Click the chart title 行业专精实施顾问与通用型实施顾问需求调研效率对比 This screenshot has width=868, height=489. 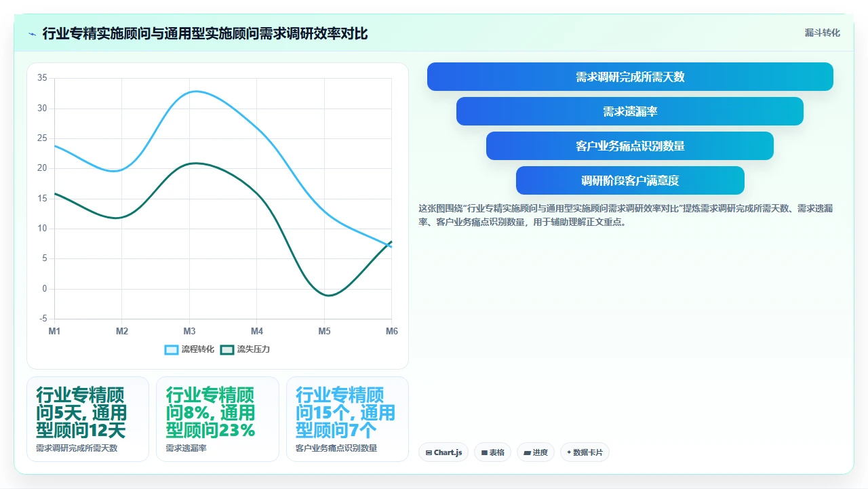click(205, 33)
